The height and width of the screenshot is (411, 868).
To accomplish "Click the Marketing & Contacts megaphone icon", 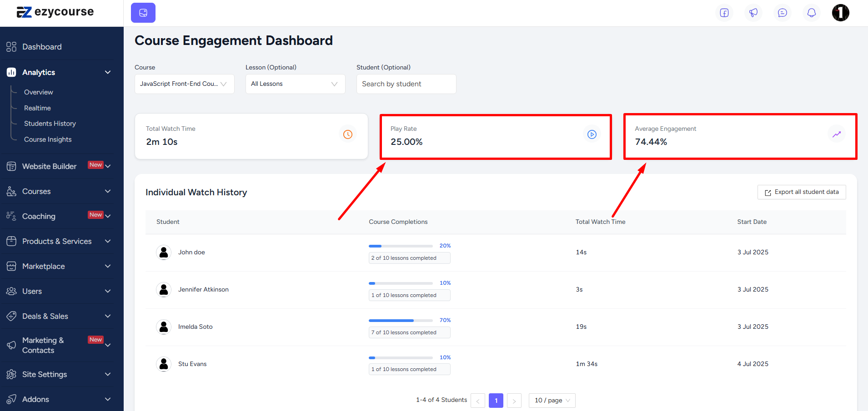I will (11, 345).
